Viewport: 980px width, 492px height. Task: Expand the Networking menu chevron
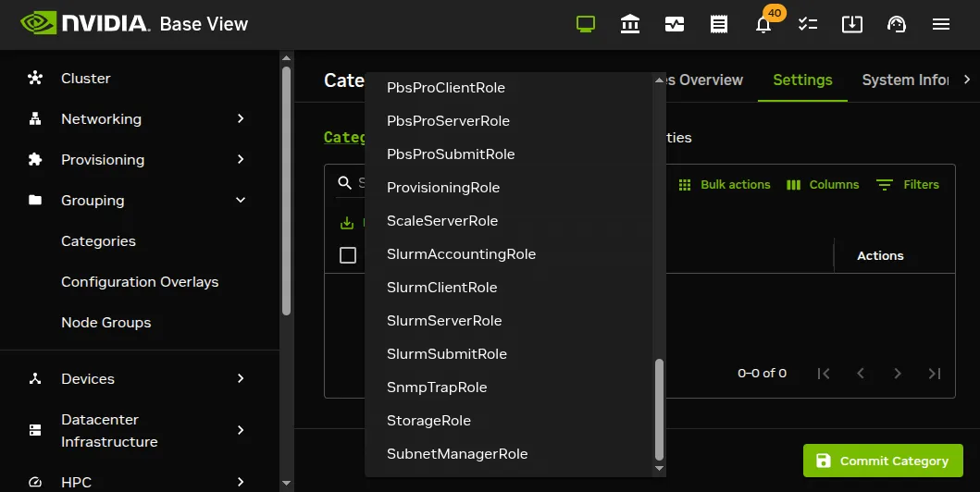241,118
